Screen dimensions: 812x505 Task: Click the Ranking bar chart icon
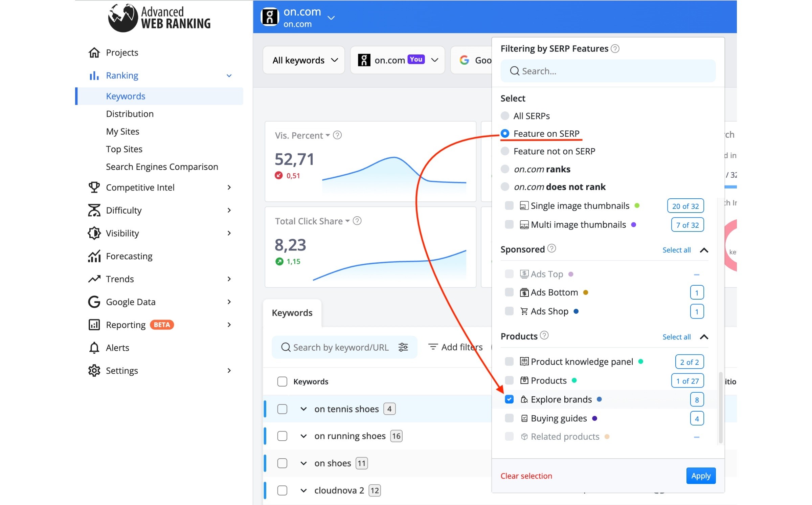[x=94, y=75]
